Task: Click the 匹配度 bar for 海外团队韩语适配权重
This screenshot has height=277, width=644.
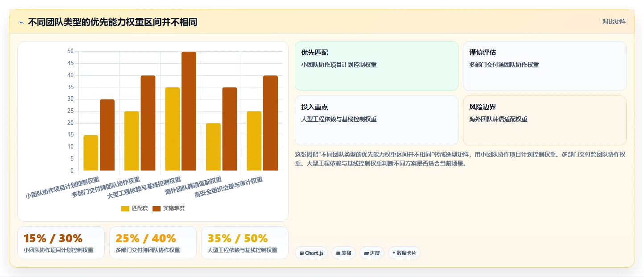Action: [x=213, y=147]
